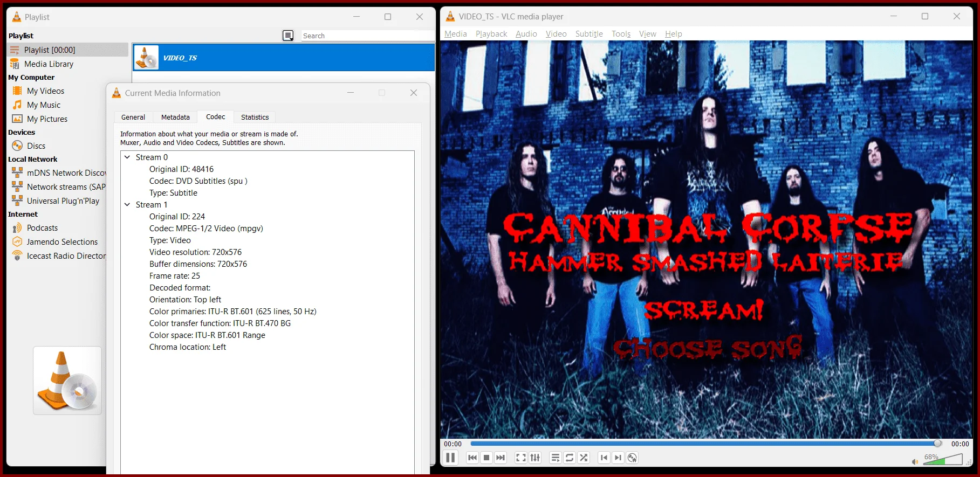The image size is (980, 477).
Task: Select Type: Video row
Action: point(170,240)
